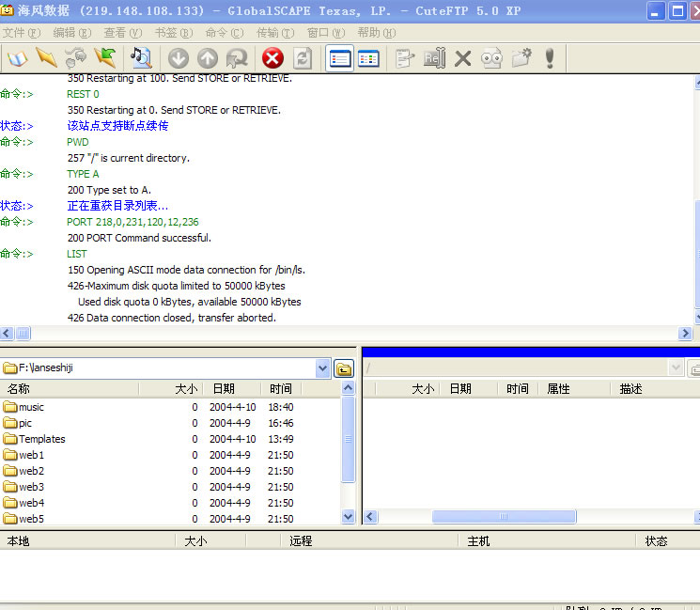Click the delete X toolbar icon
This screenshot has height=610, width=700.
pos(462,58)
